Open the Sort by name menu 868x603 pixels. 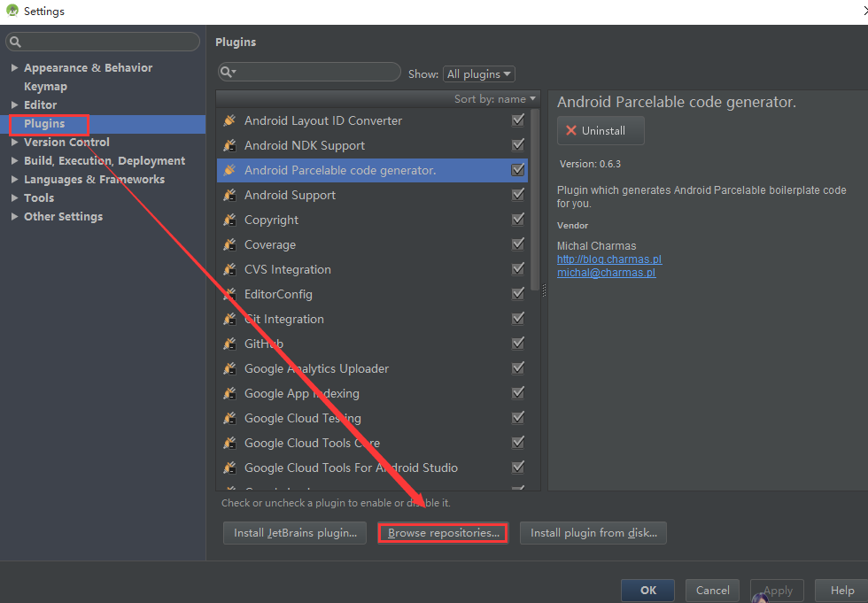click(495, 99)
